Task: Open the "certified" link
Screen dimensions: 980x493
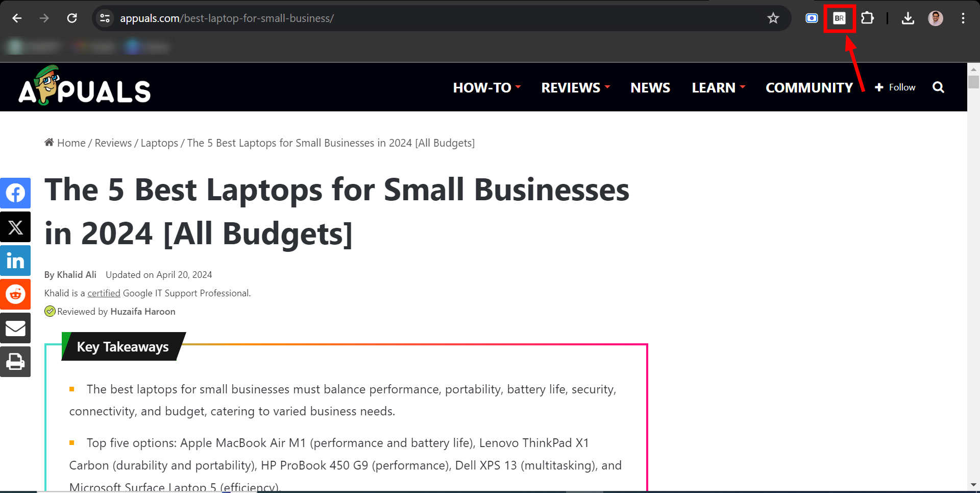Action: coord(104,293)
